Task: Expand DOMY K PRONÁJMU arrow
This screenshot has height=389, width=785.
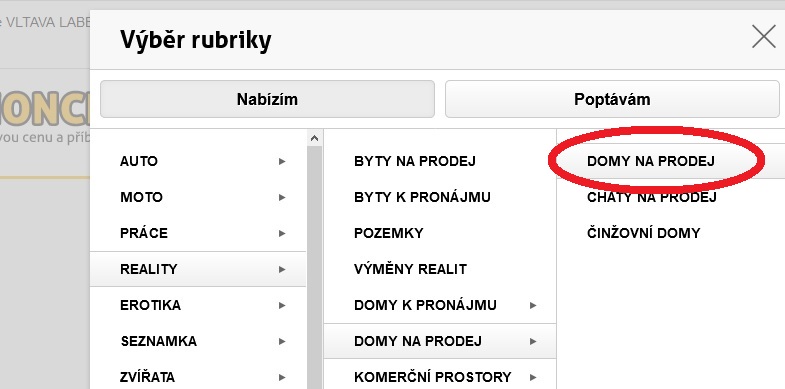Action: click(x=533, y=305)
